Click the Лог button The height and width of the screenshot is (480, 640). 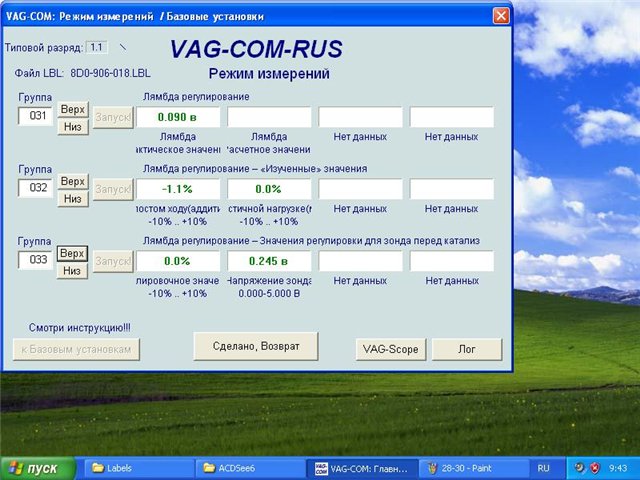pos(467,349)
